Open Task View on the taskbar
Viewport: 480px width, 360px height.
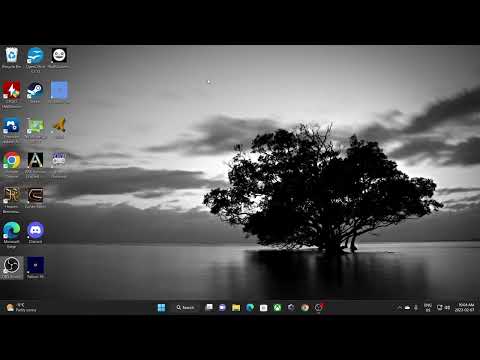(209, 308)
